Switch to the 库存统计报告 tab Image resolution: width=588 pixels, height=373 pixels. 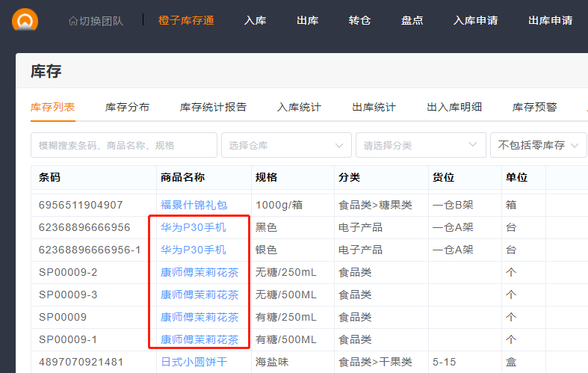click(213, 107)
